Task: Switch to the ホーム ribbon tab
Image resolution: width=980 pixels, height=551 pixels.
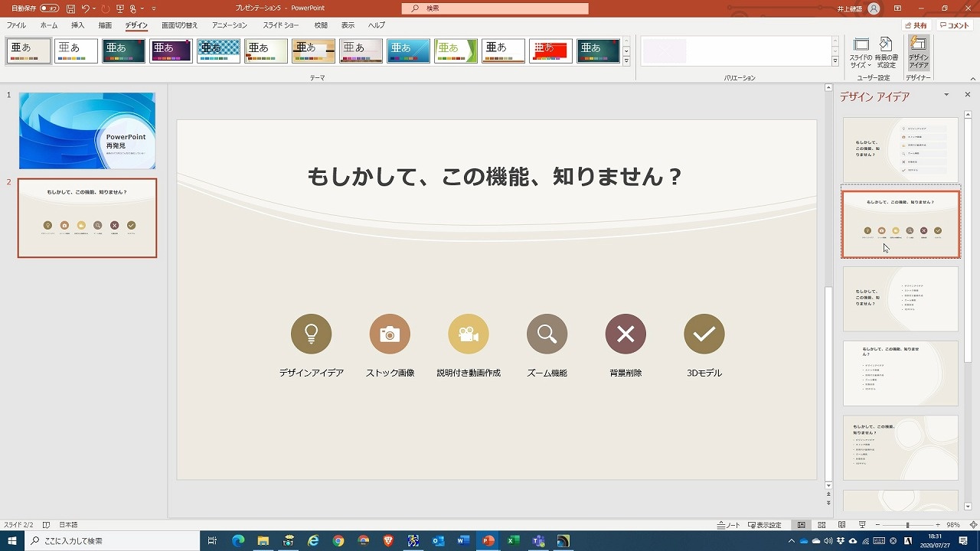Action: click(48, 25)
